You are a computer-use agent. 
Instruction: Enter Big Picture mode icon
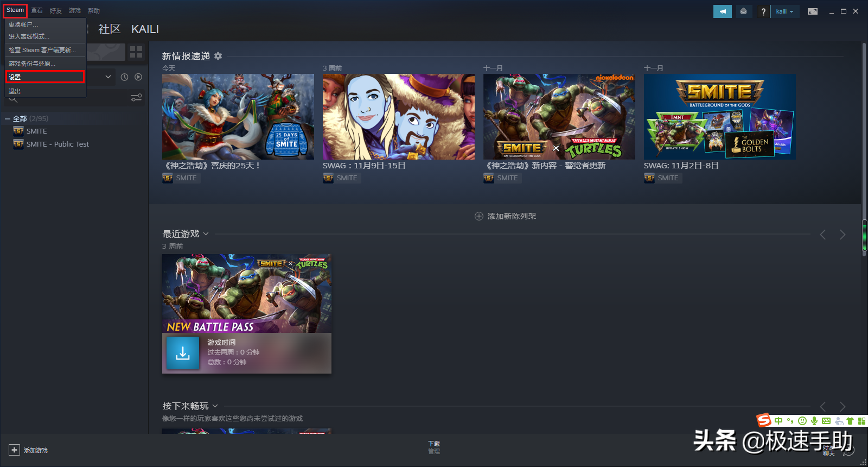point(812,11)
